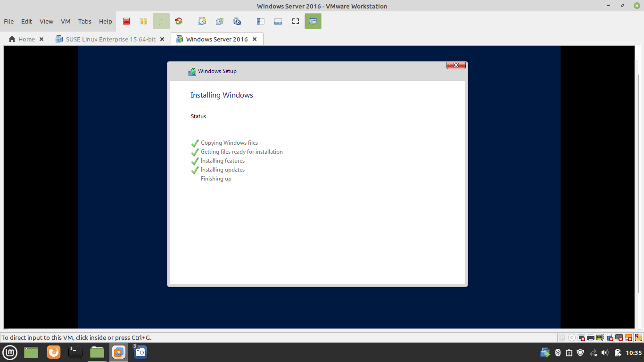Open the View menu
Image resolution: width=644 pixels, height=362 pixels.
click(x=46, y=21)
